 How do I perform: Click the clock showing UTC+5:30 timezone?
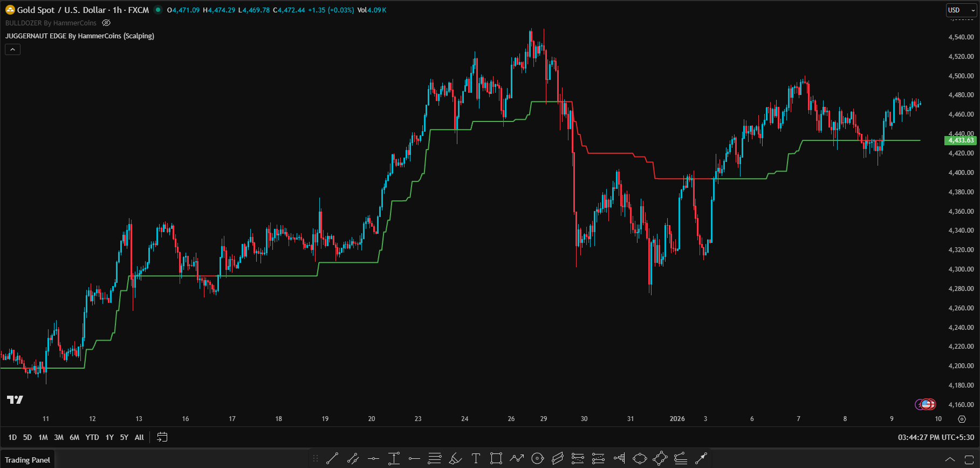[x=936, y=437]
